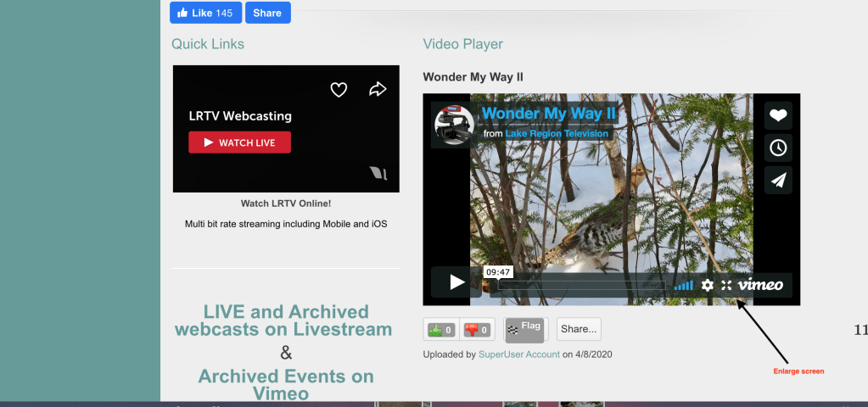Click the red WATCH LIVE button
The width and height of the screenshot is (868, 407).
[x=239, y=142]
